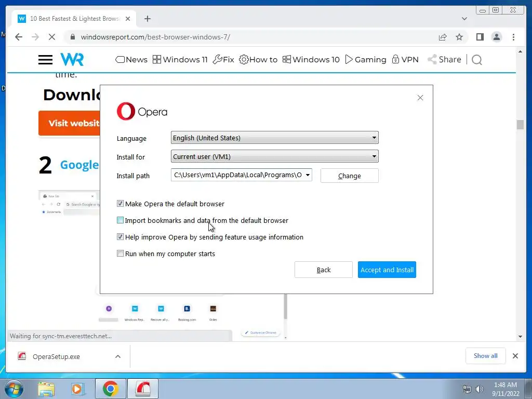Screen dimensions: 532x399
Task: Open Fix menu item
Action: [223, 60]
